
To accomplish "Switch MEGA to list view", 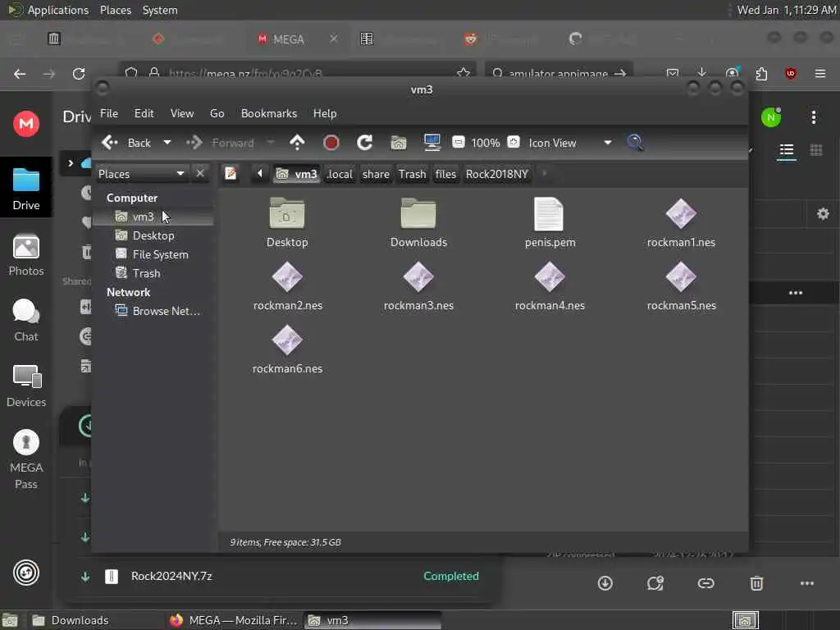I will (786, 150).
